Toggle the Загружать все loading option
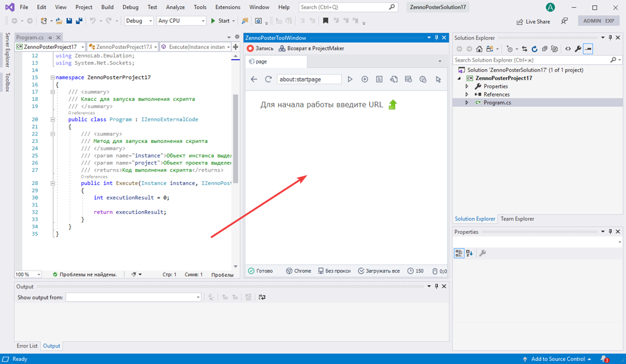Image resolution: width=626 pixels, height=364 pixels. coord(379,271)
